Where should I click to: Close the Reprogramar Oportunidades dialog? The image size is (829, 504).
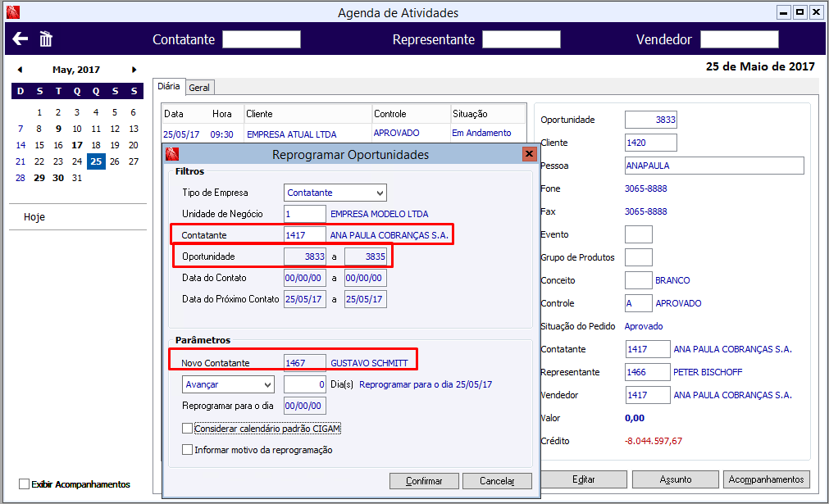pos(529,154)
